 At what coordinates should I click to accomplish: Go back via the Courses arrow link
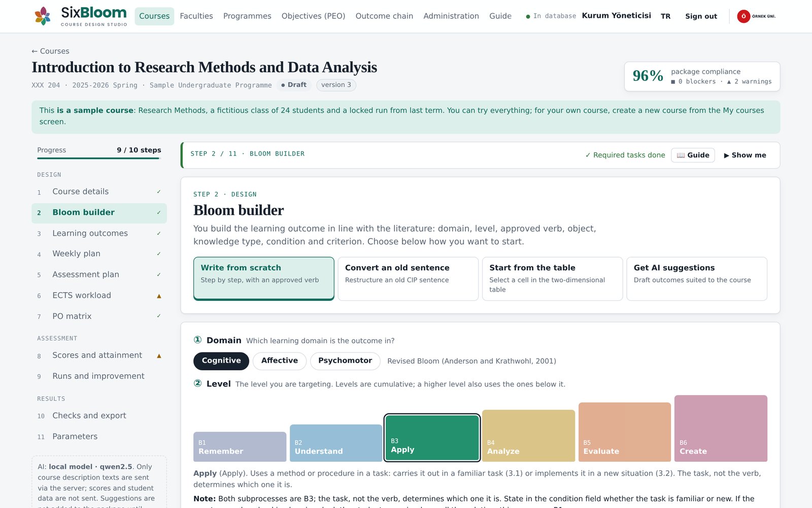tap(50, 51)
